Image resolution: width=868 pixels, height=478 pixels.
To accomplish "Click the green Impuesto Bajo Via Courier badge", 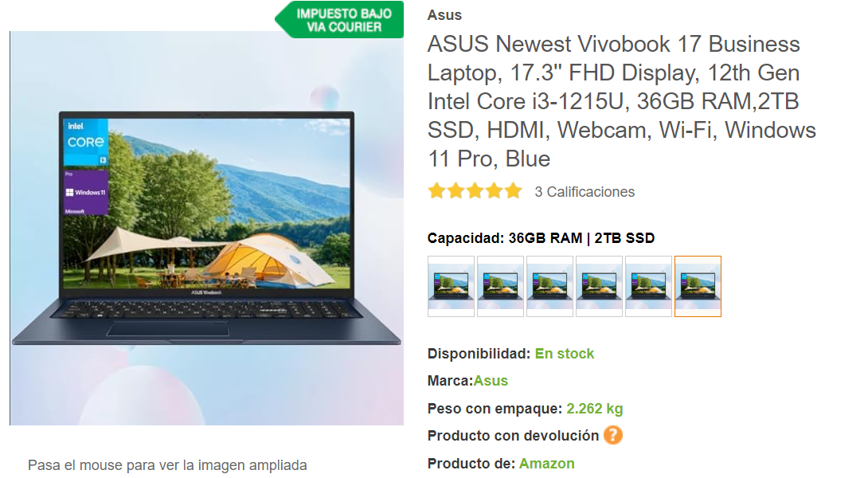I will point(339,20).
